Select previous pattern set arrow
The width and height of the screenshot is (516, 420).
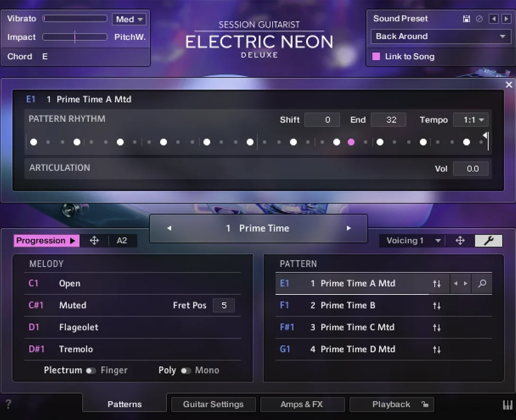point(169,228)
